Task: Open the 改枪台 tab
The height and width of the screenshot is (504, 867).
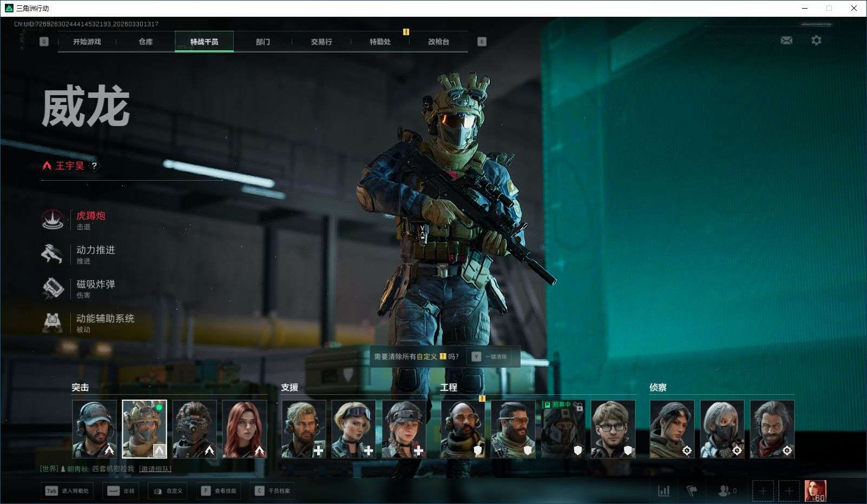Action: 438,42
